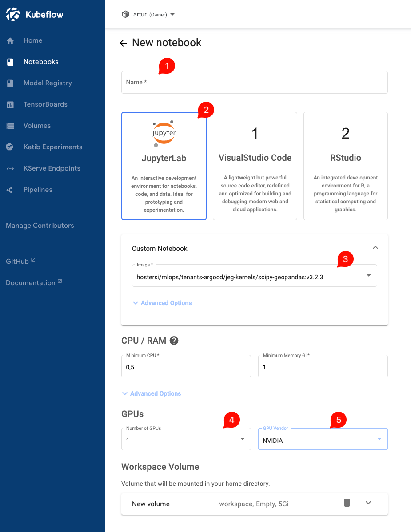Image resolution: width=411 pixels, height=532 pixels.
Task: Select the VisualStudio Code server type card
Action: click(x=255, y=166)
